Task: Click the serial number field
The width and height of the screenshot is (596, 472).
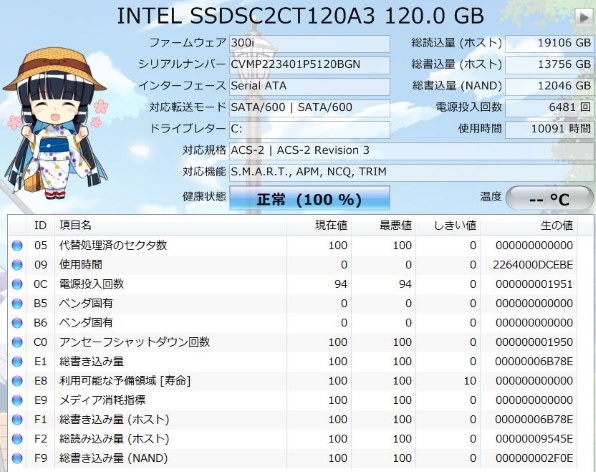Action: [309, 65]
